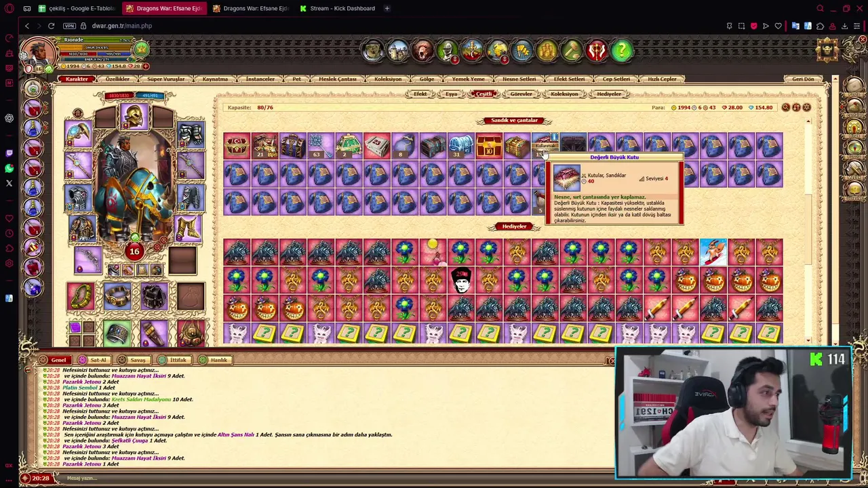
Task: Click the horned helmet emblem top right
Action: 828,49
